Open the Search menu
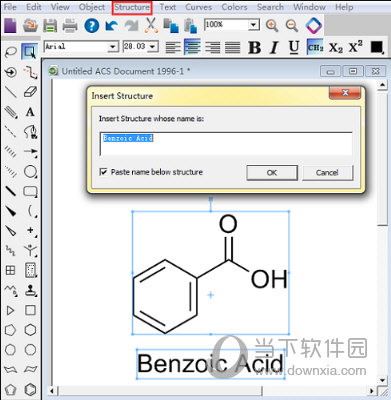Image resolution: width=391 pixels, height=400 pixels. click(270, 7)
